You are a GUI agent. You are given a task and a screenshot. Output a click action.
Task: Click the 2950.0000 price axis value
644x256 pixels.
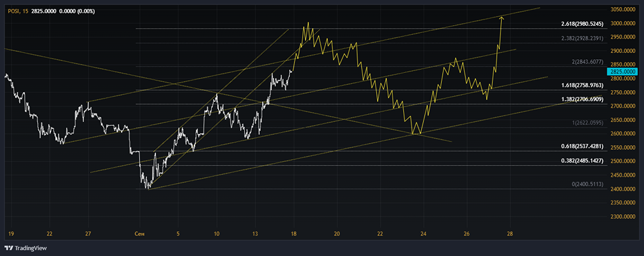[x=623, y=37]
